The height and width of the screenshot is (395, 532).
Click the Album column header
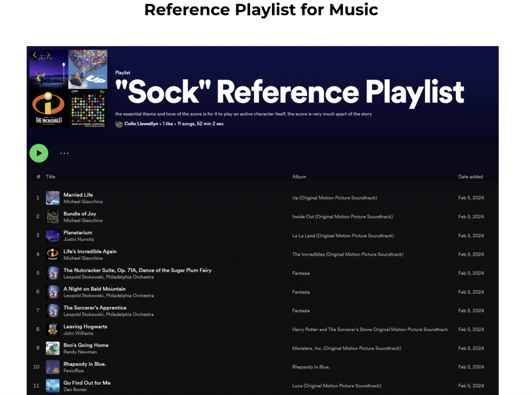(299, 177)
